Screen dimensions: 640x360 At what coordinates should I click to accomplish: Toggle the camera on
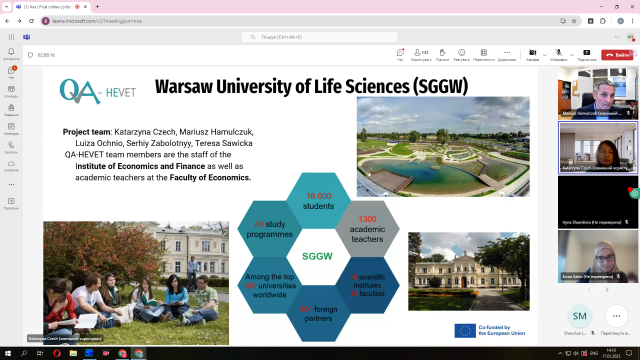coord(533,55)
